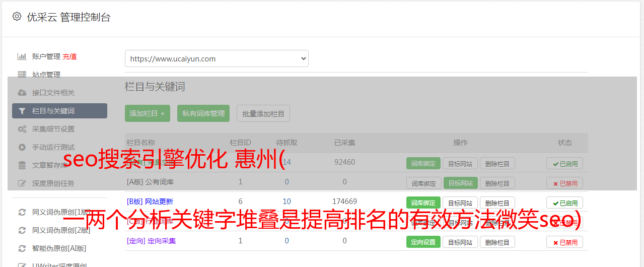Click the 添加栏目 + button
This screenshot has width=644, height=267.
coord(148,113)
